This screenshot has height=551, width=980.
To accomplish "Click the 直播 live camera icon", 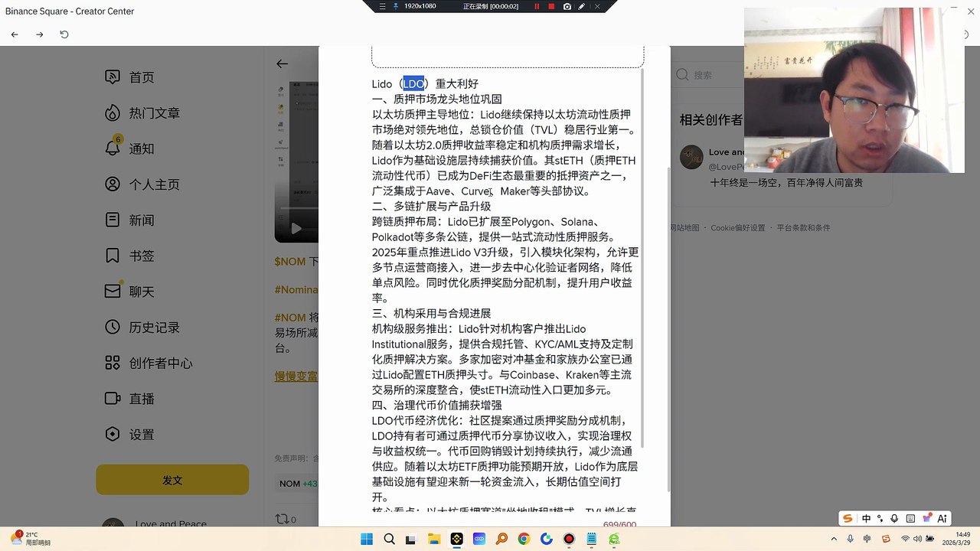I will click(113, 399).
